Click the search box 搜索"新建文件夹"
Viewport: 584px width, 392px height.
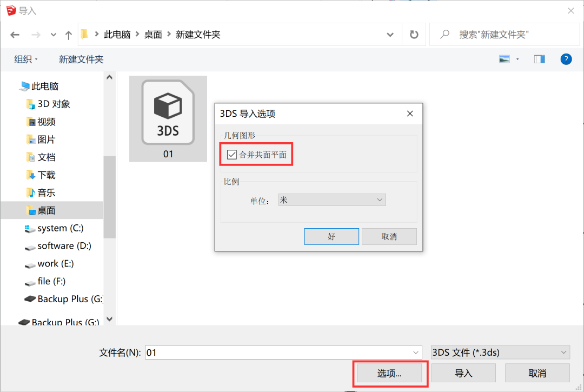[x=505, y=35]
